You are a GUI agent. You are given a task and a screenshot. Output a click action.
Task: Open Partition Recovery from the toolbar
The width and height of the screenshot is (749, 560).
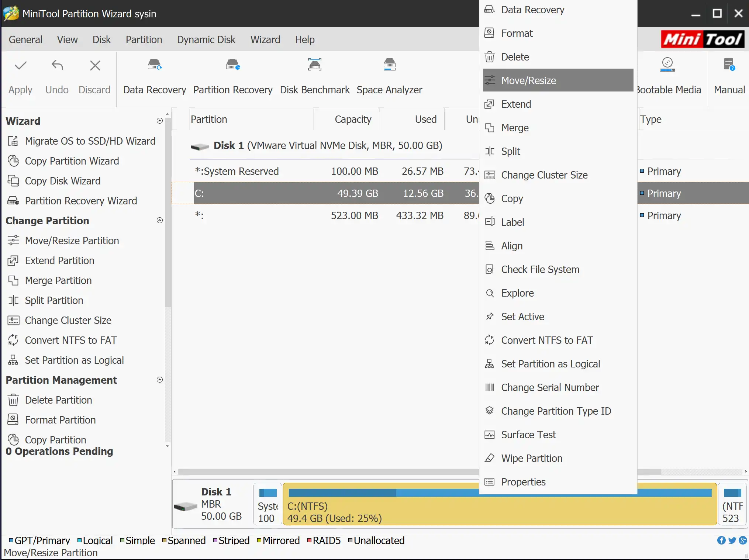[x=233, y=77]
